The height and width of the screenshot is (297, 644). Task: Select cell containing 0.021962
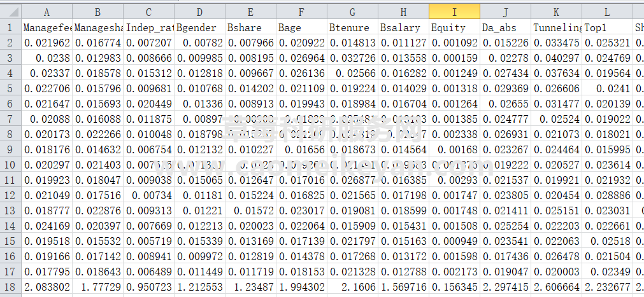point(47,43)
